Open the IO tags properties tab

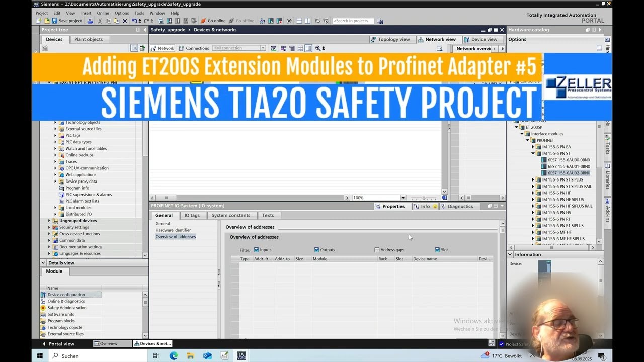point(192,215)
